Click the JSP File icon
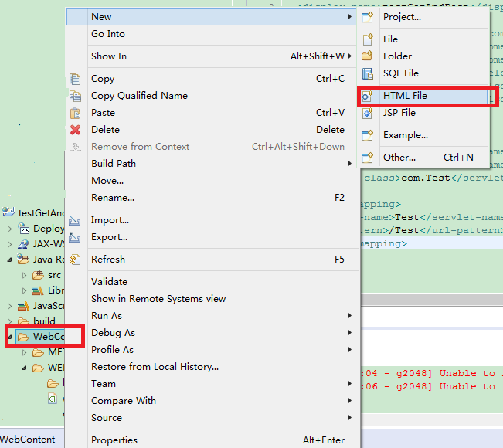 point(368,113)
